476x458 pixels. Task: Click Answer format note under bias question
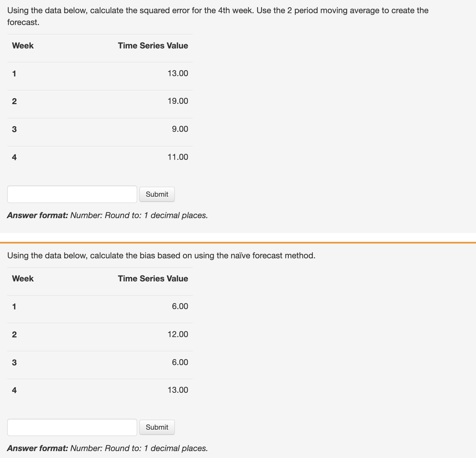coord(107,448)
